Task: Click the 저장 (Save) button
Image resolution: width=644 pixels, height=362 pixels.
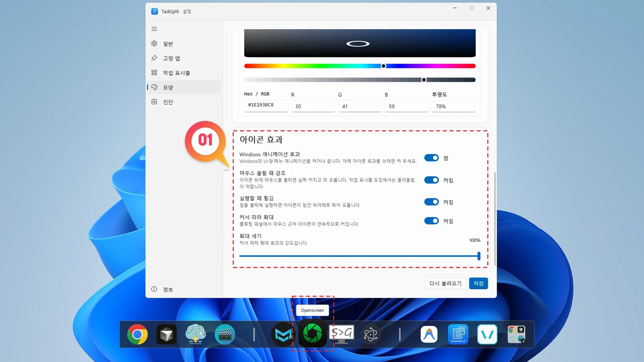Action: [x=478, y=284]
